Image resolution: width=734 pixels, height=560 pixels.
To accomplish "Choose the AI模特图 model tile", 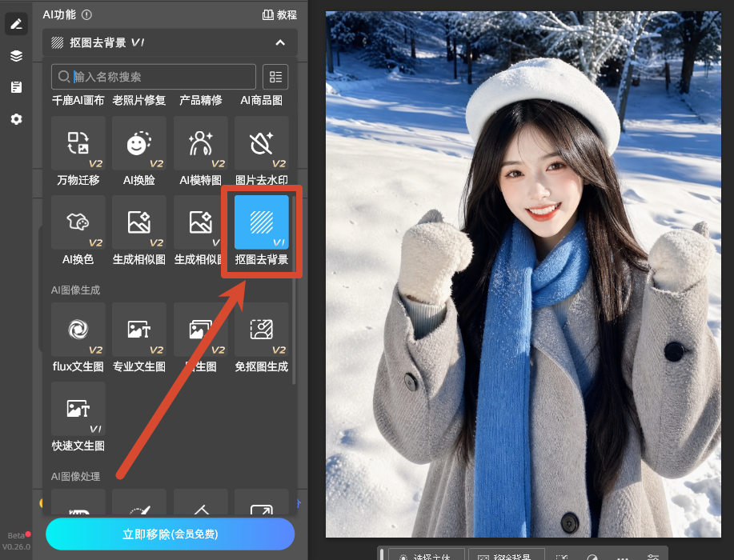I will [200, 143].
